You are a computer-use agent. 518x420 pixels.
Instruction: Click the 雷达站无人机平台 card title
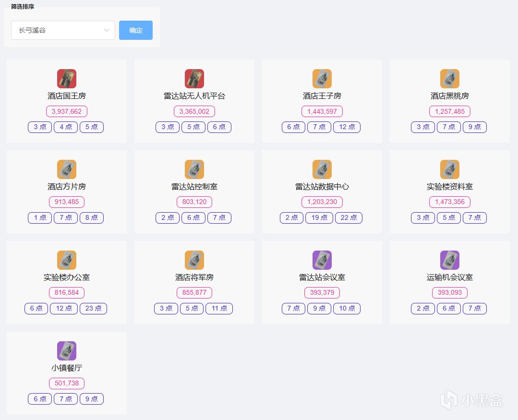194,96
